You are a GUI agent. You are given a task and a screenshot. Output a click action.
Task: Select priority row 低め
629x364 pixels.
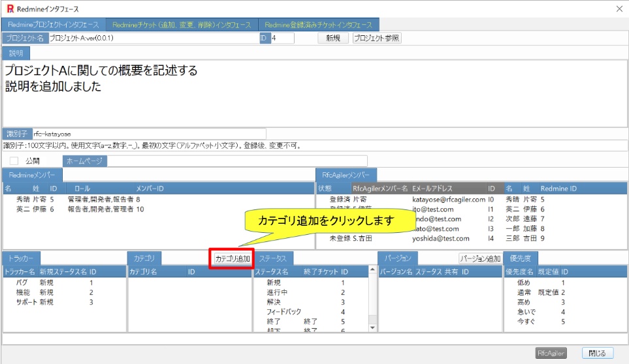pyautogui.click(x=565, y=282)
